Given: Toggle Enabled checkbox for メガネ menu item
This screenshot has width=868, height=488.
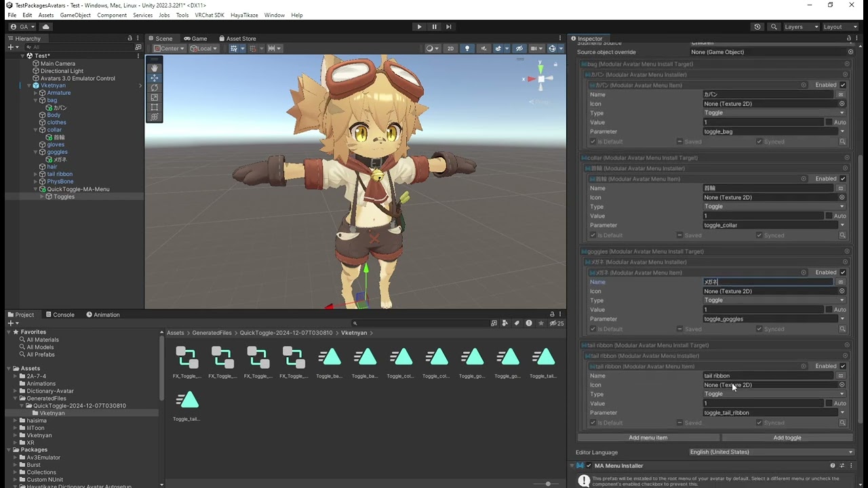Looking at the screenshot, I should pyautogui.click(x=843, y=272).
